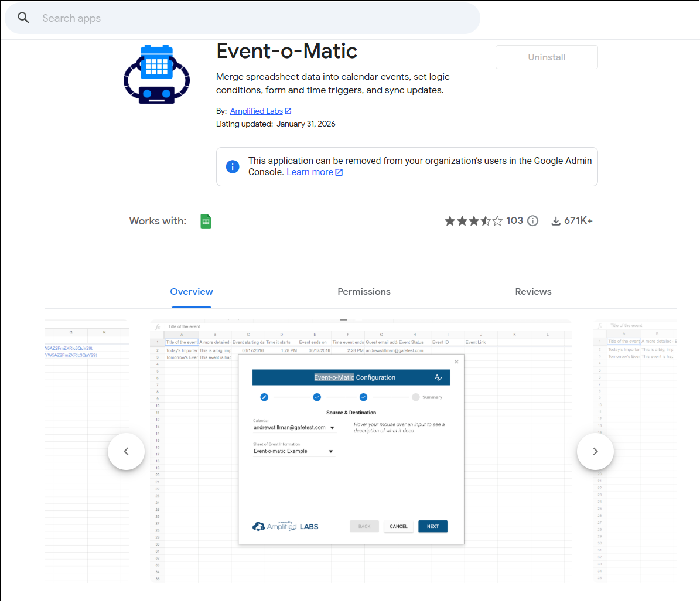Screen dimensions: 700x603
Task: Click the BACK button in dialog
Action: (x=364, y=526)
